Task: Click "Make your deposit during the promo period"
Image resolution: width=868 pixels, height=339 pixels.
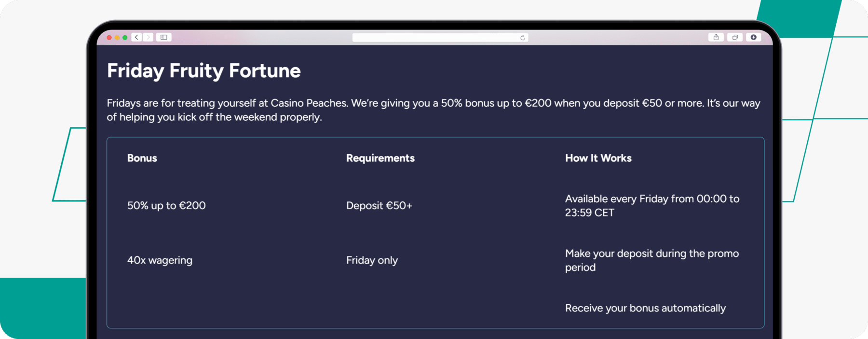Action: (x=652, y=260)
